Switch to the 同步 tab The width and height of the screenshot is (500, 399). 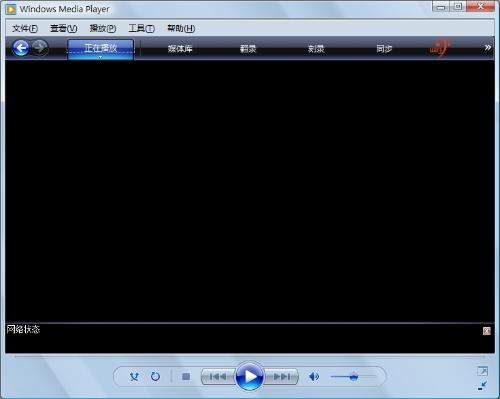[384, 49]
